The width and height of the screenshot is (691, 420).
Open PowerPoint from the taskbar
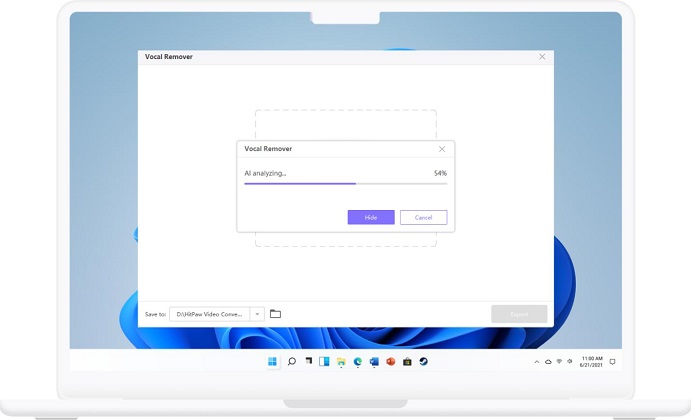point(390,361)
